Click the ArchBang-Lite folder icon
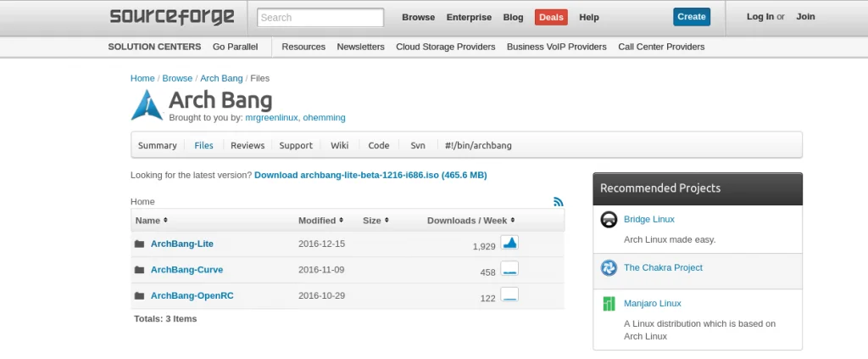Image resolution: width=868 pixels, height=359 pixels. click(x=140, y=244)
